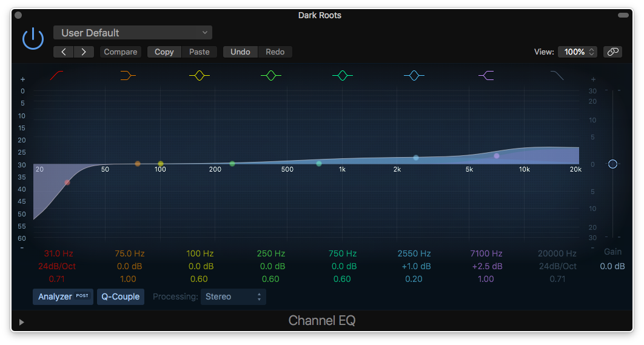Image resolution: width=644 pixels, height=345 pixels.
Task: Toggle the blue 2550 Hz bell band
Action: [414, 76]
